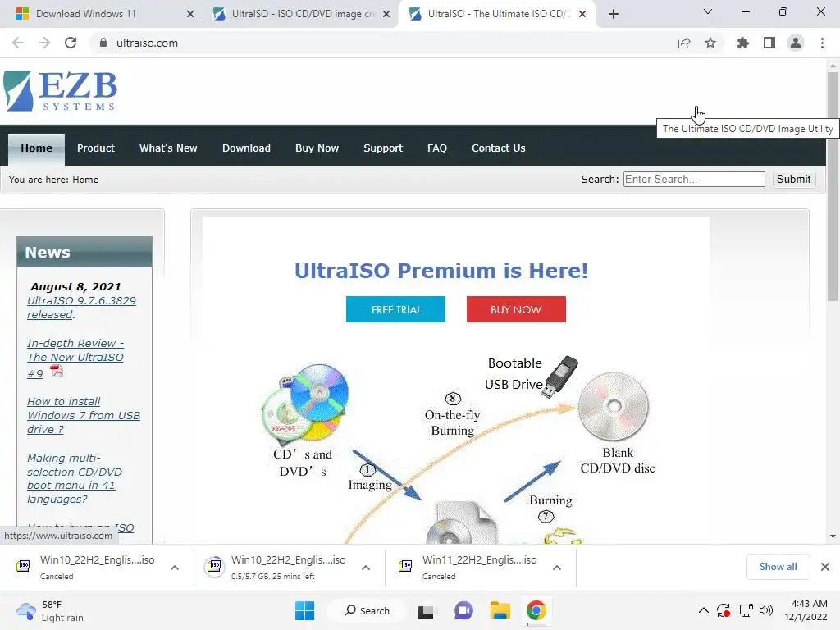Screen dimensions: 840x630
Task: Click the padlock site info icon
Action: [x=103, y=43]
